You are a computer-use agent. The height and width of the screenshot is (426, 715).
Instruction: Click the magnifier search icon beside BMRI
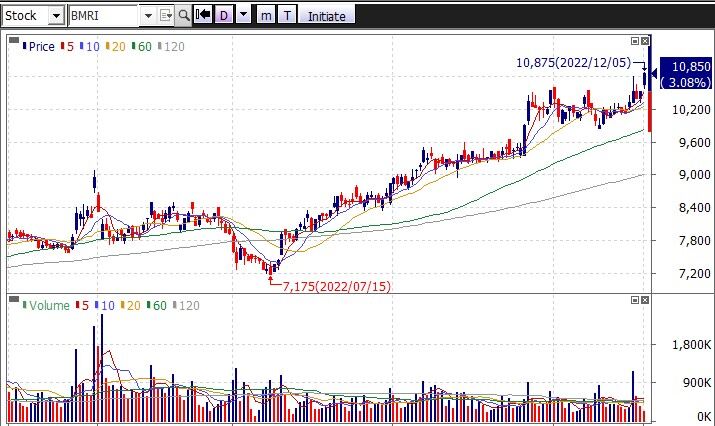pos(183,16)
